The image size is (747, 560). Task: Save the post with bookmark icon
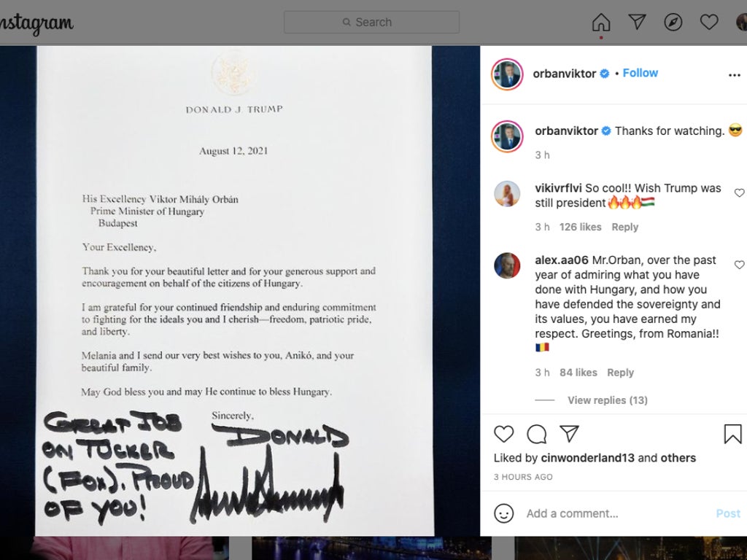(x=732, y=434)
